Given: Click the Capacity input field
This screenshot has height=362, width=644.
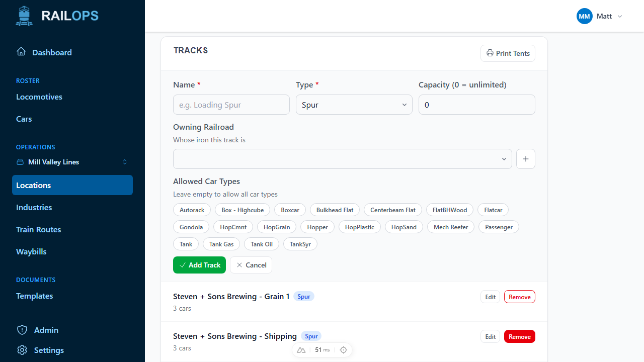Looking at the screenshot, I should pyautogui.click(x=477, y=105).
